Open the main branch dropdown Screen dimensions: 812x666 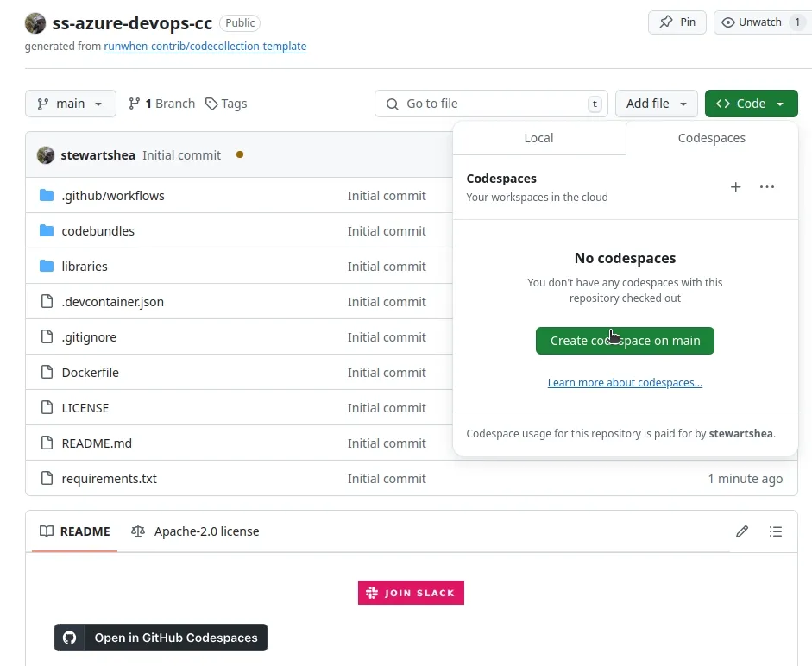click(70, 103)
